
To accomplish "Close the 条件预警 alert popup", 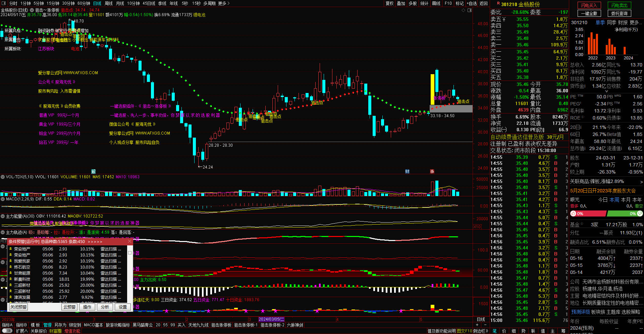I will point(130,241).
